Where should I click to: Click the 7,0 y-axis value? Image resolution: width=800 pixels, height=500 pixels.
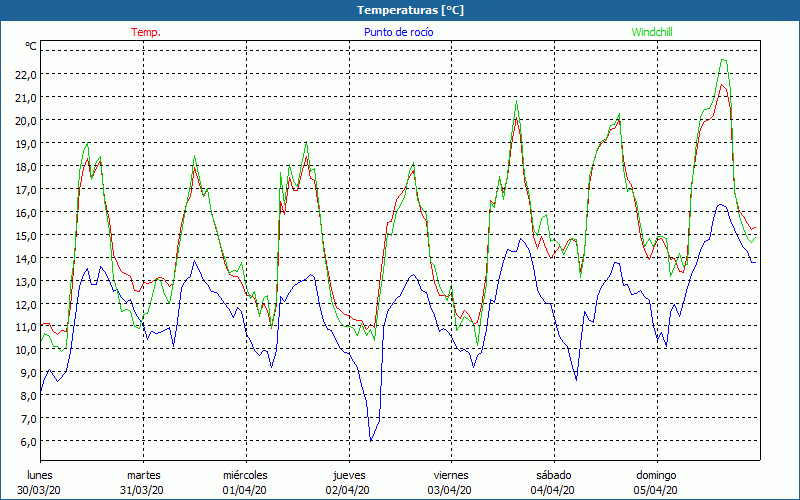29,418
